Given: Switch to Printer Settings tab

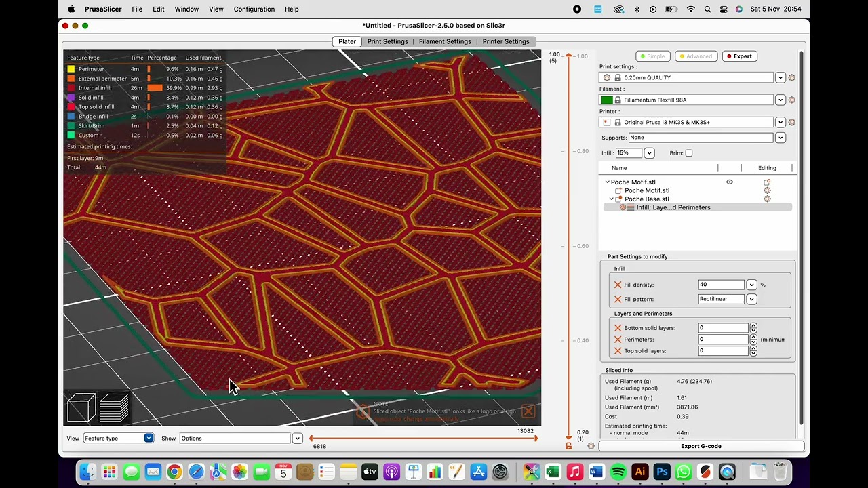Looking at the screenshot, I should tap(506, 41).
